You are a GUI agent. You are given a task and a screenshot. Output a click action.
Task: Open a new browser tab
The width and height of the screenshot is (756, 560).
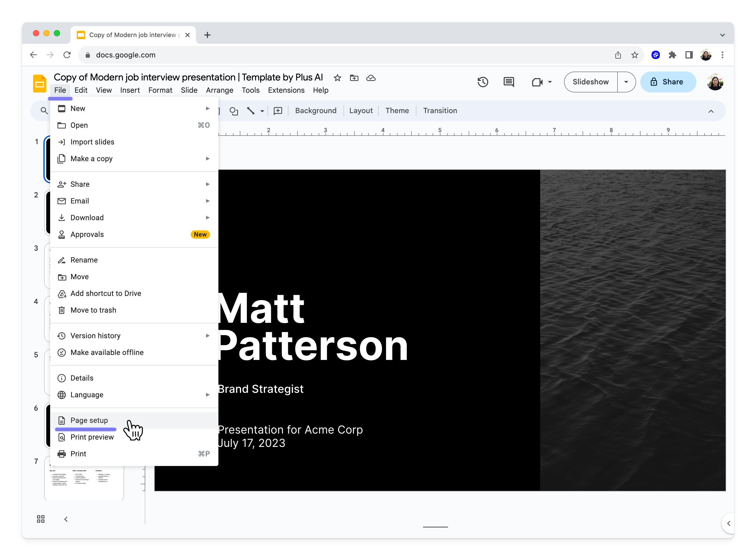click(x=207, y=35)
